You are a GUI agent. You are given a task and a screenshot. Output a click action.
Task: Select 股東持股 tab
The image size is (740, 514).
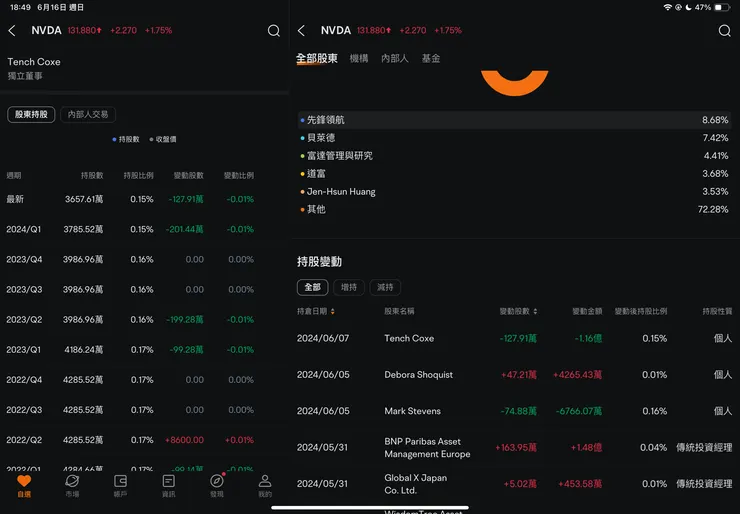(31, 114)
